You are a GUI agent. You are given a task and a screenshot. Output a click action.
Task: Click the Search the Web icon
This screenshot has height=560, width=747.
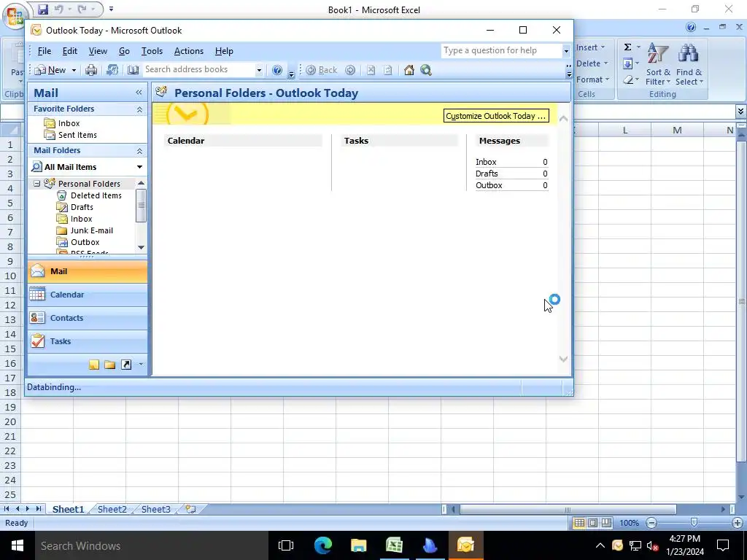426,71
